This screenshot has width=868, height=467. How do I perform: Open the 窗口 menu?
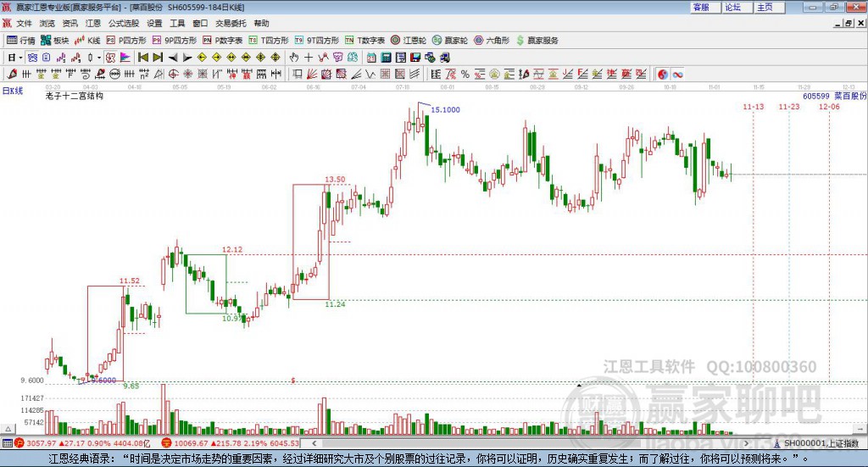200,23
